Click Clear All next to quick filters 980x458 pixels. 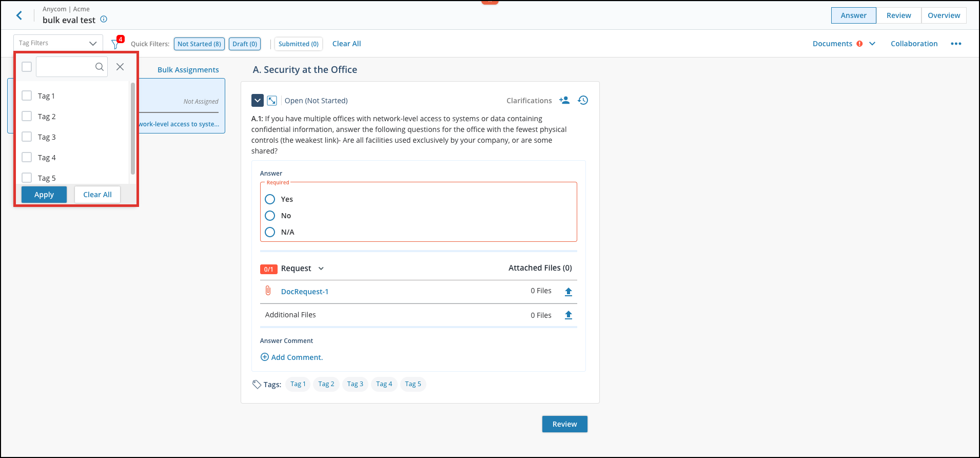[x=346, y=44]
